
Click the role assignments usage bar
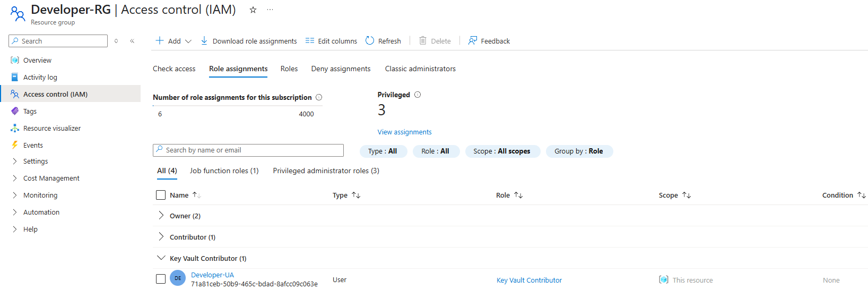click(x=238, y=106)
